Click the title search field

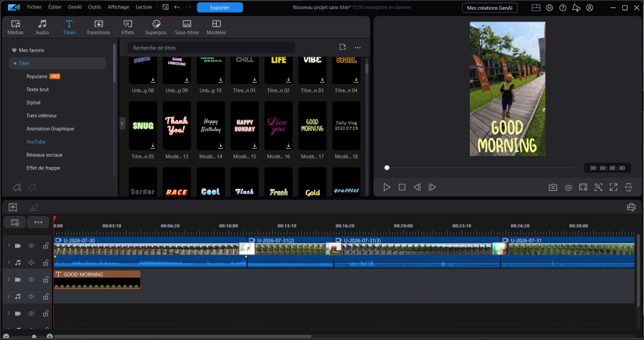click(x=211, y=48)
